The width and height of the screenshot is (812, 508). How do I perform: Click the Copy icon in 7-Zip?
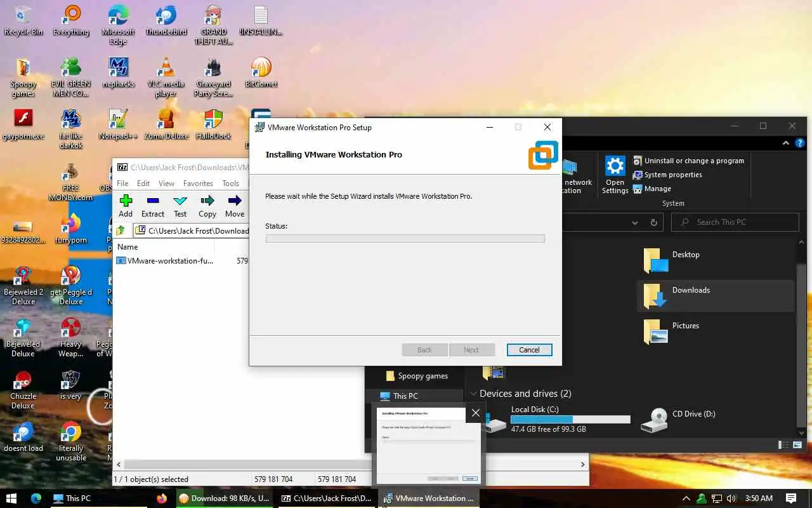click(x=207, y=201)
